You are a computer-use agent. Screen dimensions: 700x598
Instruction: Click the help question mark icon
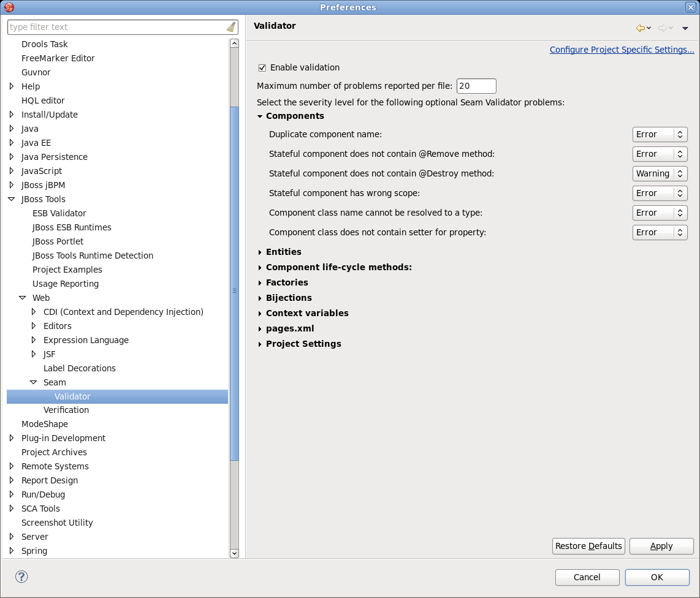(x=21, y=577)
